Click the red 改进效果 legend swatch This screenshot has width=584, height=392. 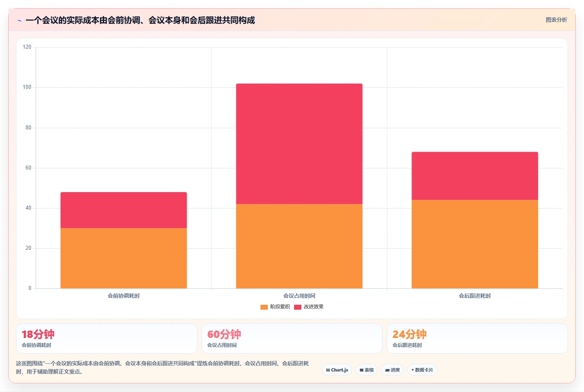[298, 307]
